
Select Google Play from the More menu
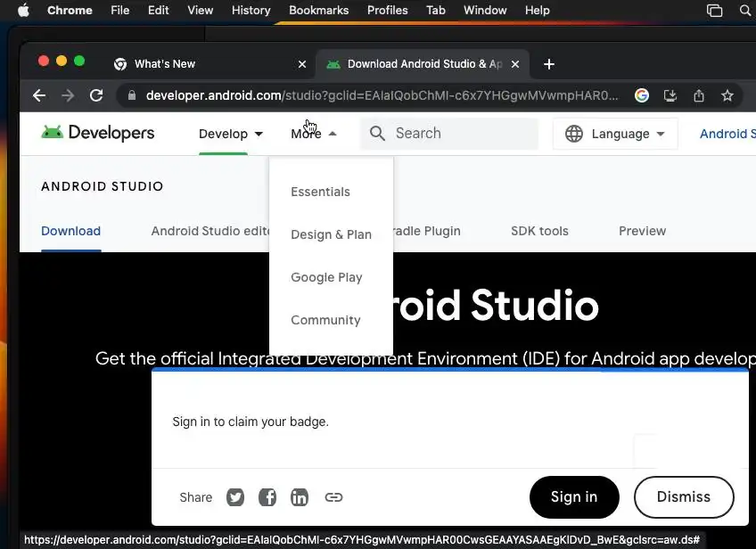(x=326, y=277)
